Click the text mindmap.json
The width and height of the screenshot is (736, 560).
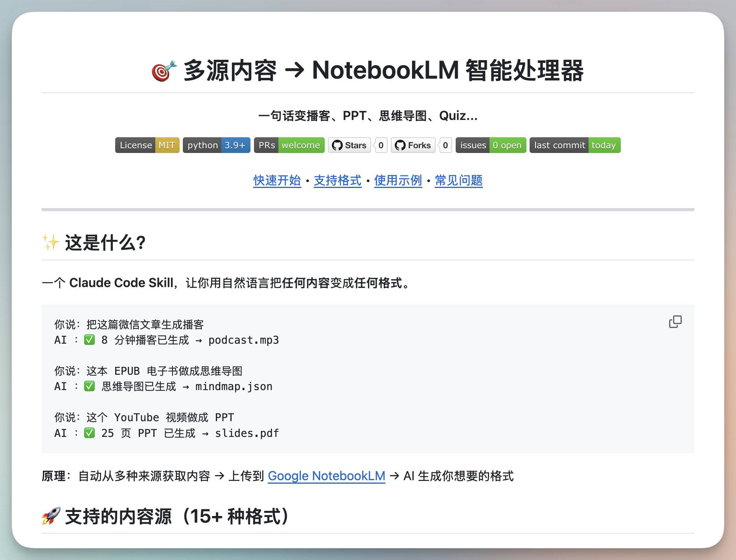[234, 386]
